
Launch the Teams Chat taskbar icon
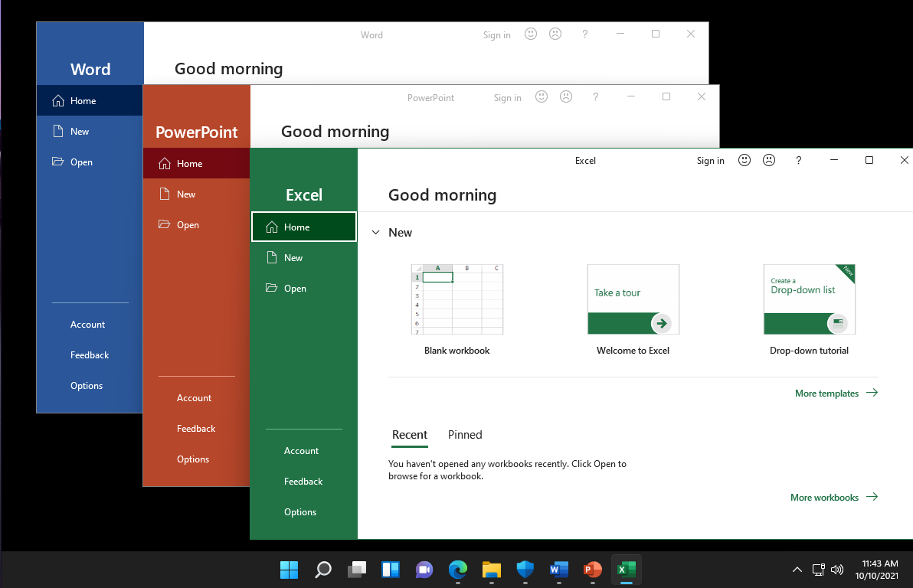coord(424,570)
